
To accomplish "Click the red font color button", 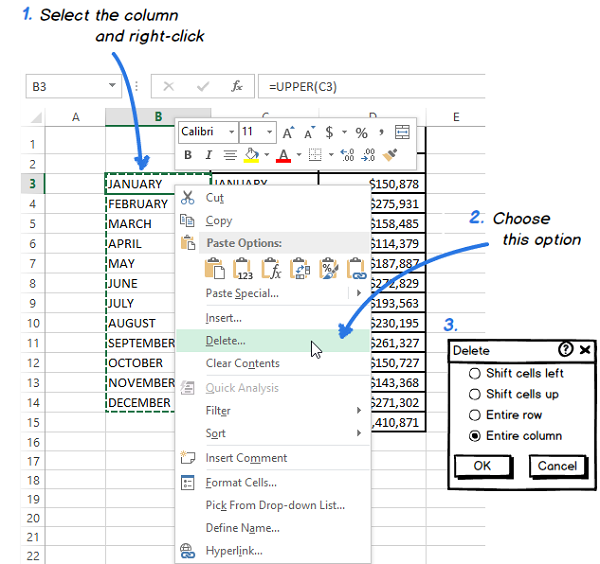I will tap(283, 155).
